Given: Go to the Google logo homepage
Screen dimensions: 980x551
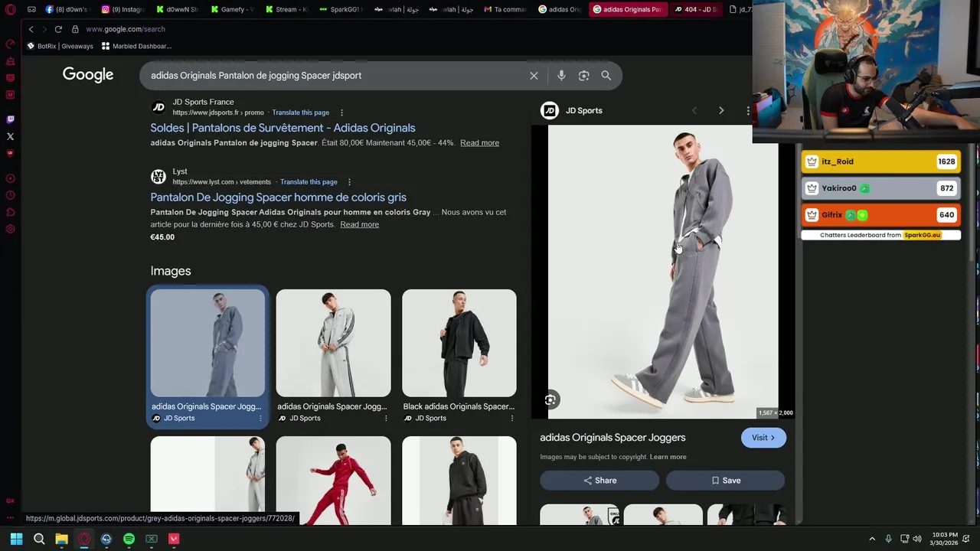Looking at the screenshot, I should pyautogui.click(x=88, y=75).
